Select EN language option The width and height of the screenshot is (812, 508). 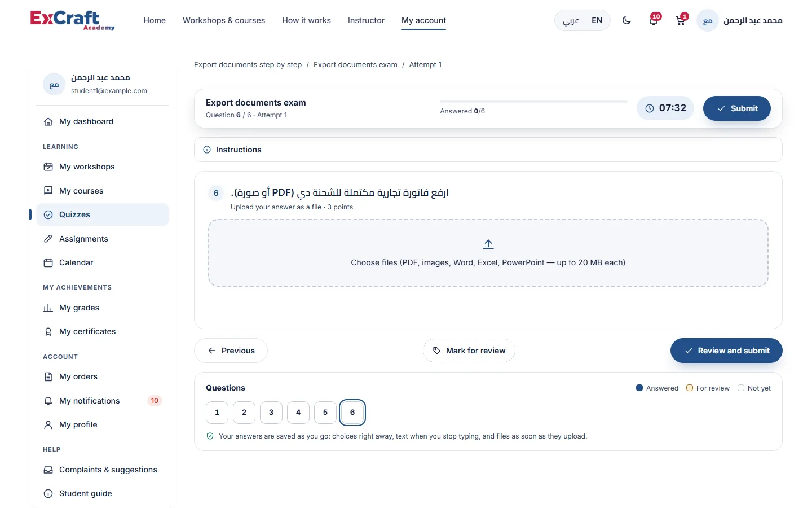[597, 20]
